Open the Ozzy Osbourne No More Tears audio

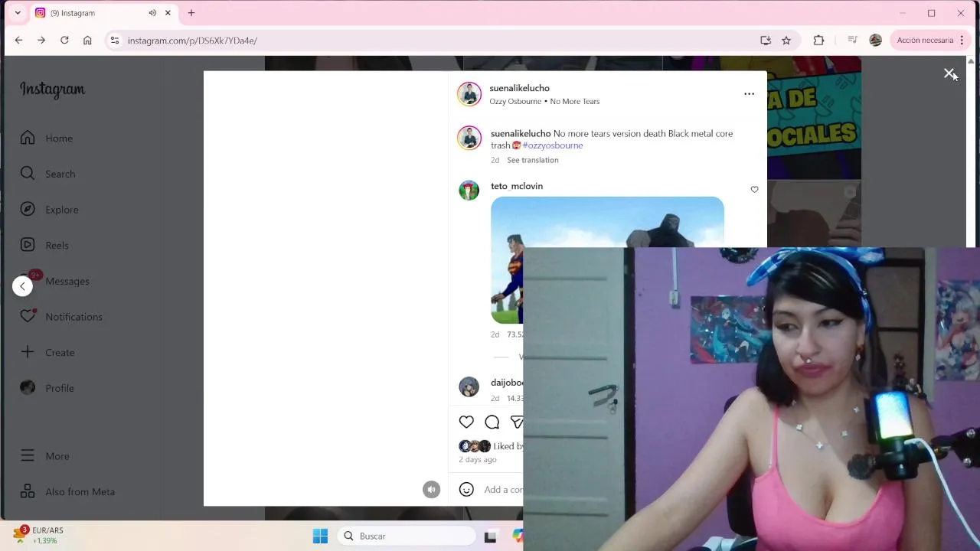pos(544,101)
